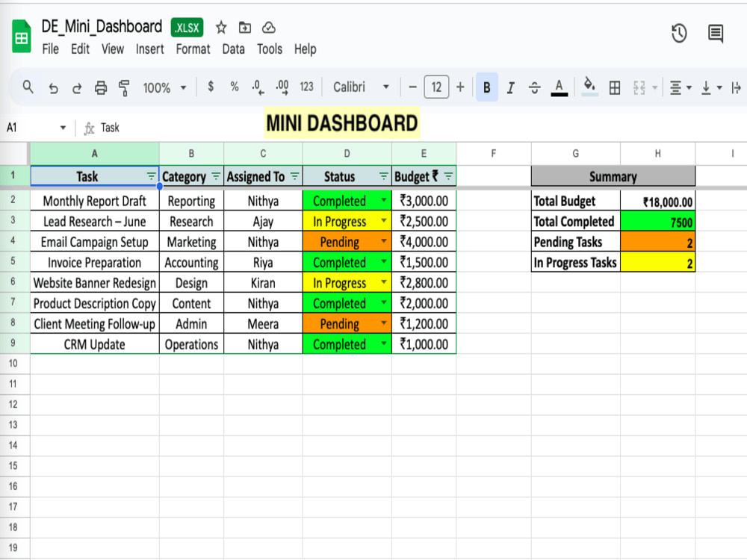
Task: Print the spreadsheet
Action: (x=101, y=88)
